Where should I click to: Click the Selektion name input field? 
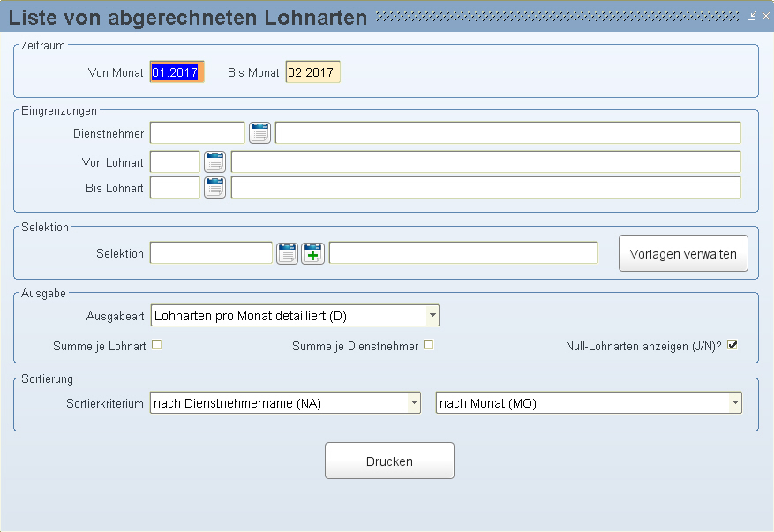pos(211,253)
